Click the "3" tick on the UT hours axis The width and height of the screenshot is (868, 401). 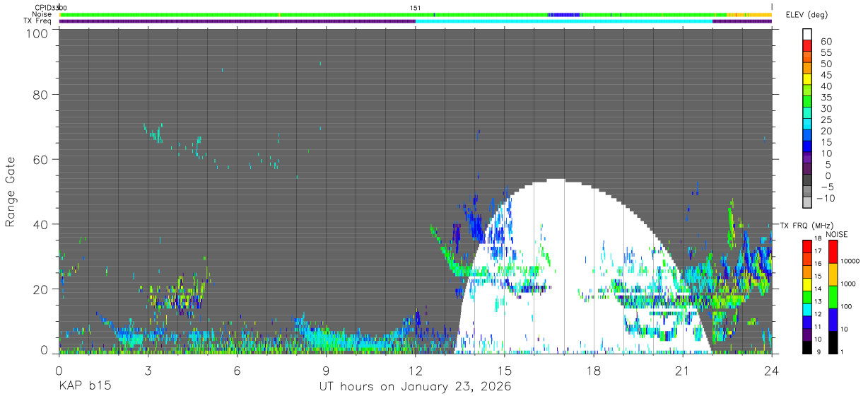(148, 370)
